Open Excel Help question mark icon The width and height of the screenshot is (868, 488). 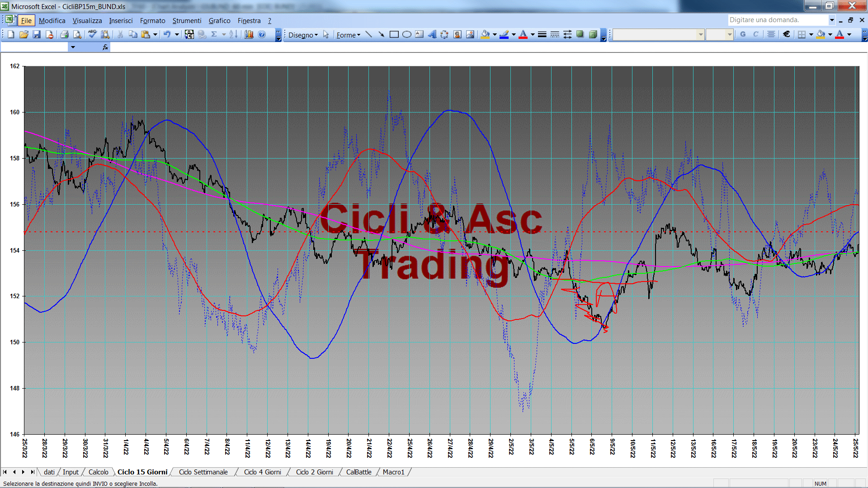[x=262, y=34]
